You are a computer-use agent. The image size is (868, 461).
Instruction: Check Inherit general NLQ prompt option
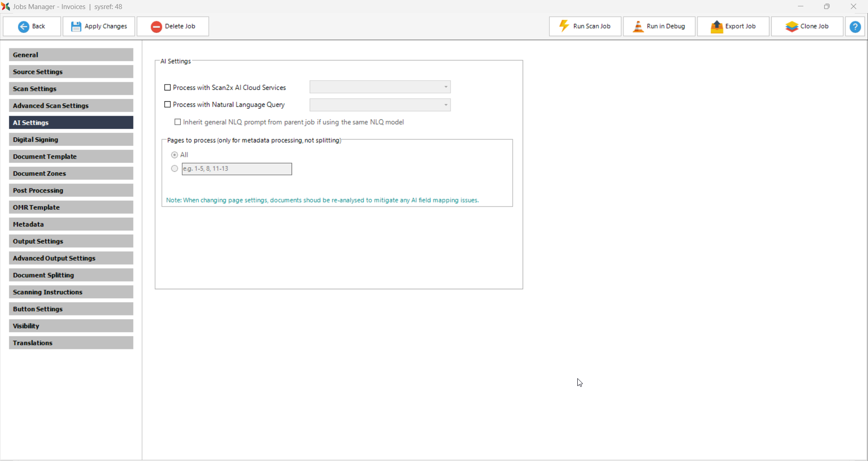(178, 122)
